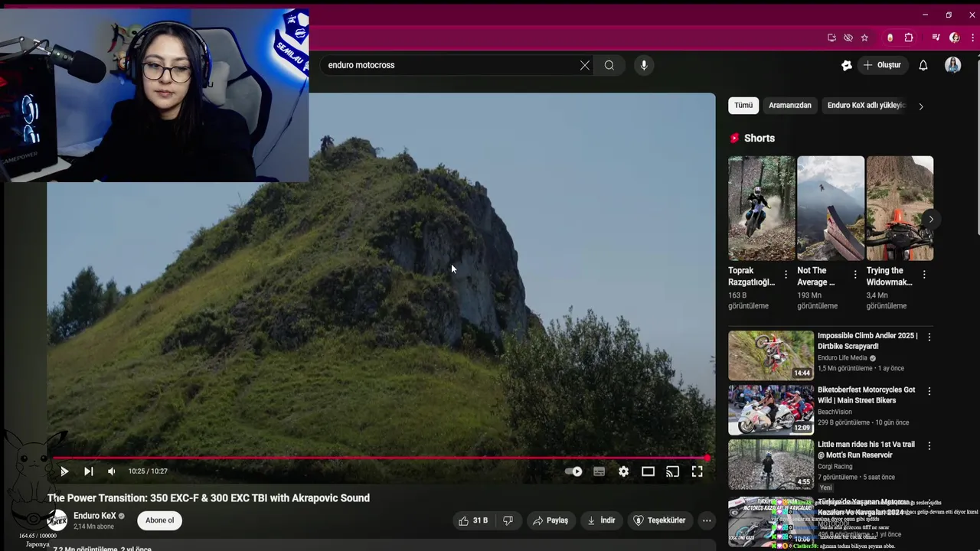
Task: Open options menu for Biketoberfest video
Action: (x=929, y=391)
